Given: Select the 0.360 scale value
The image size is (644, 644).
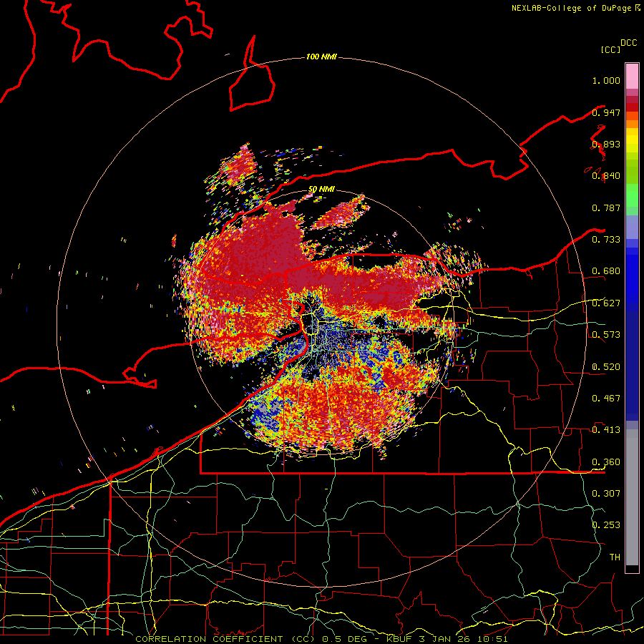Looking at the screenshot, I should tap(606, 462).
